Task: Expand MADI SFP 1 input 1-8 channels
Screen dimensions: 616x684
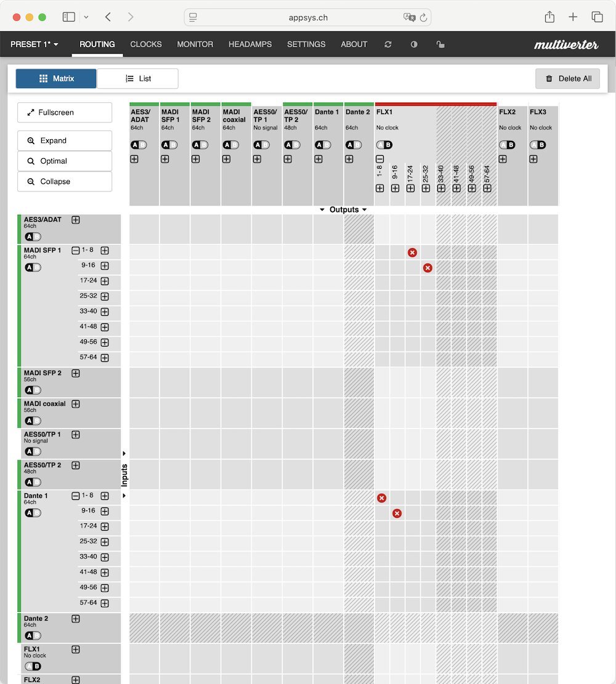Action: click(x=105, y=251)
